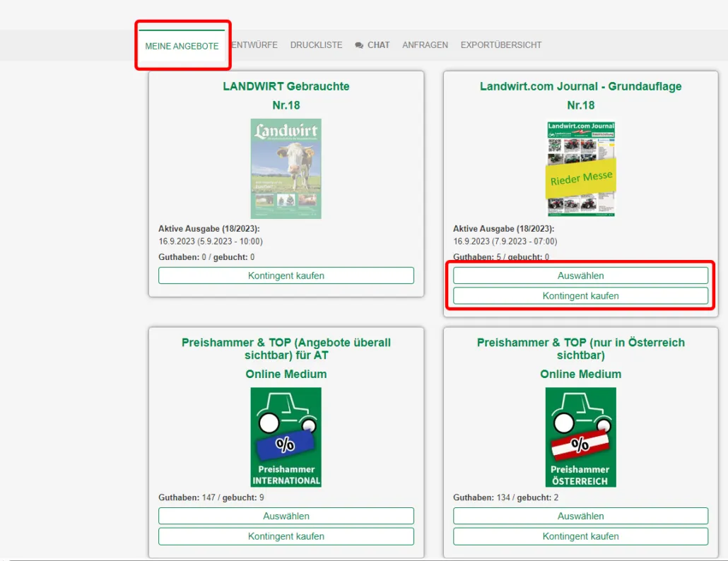Screen dimensions: 728x561
Task: Buy Kontingent for Preishammer International
Action: tap(286, 536)
